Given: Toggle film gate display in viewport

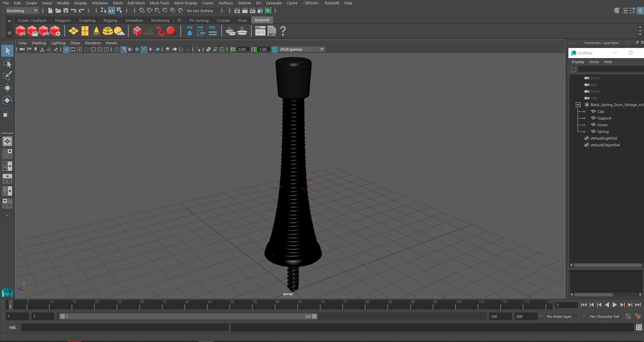Looking at the screenshot, I should pyautogui.click(x=73, y=49).
